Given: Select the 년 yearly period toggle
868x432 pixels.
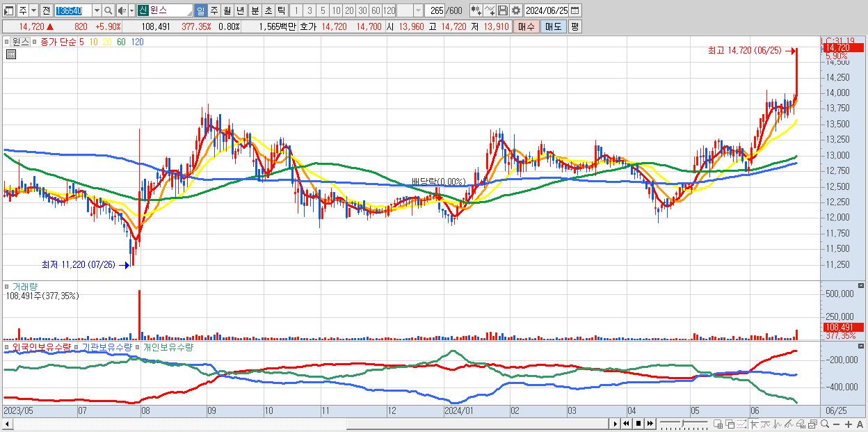Looking at the screenshot, I should (x=240, y=10).
